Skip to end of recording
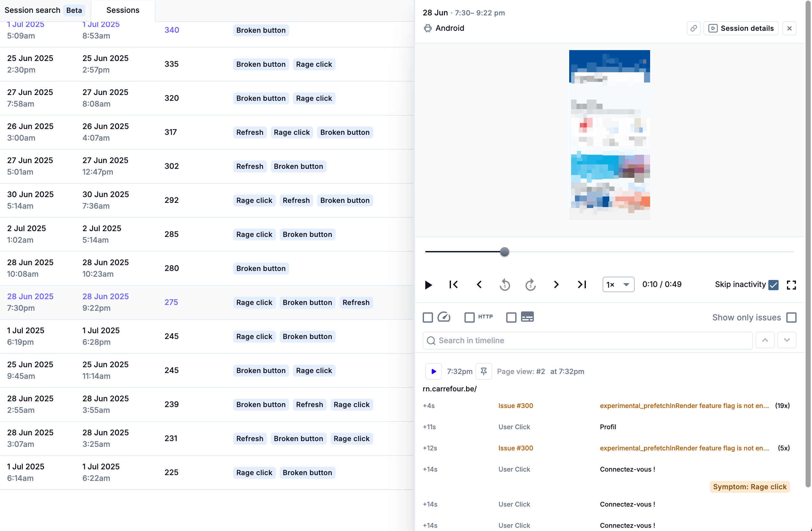This screenshot has height=531, width=812. [x=582, y=284]
